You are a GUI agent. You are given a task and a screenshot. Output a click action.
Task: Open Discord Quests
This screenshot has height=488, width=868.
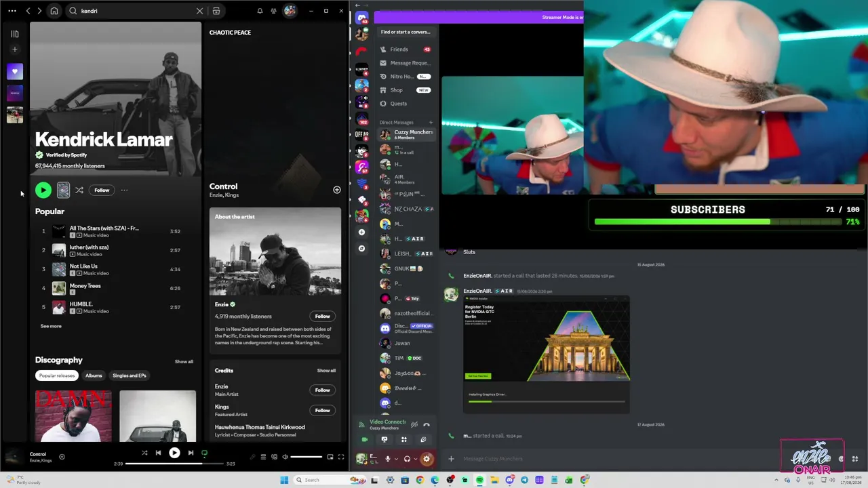pos(406,104)
